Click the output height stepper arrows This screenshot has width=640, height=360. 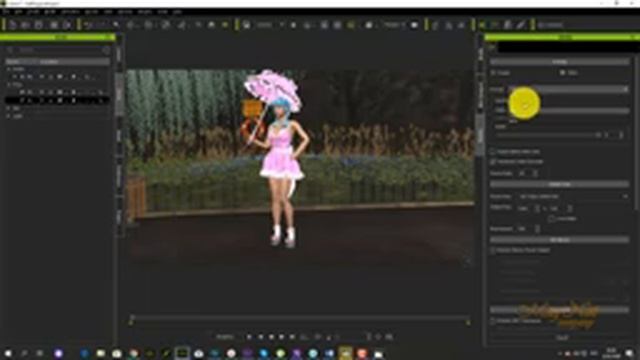coord(570,209)
